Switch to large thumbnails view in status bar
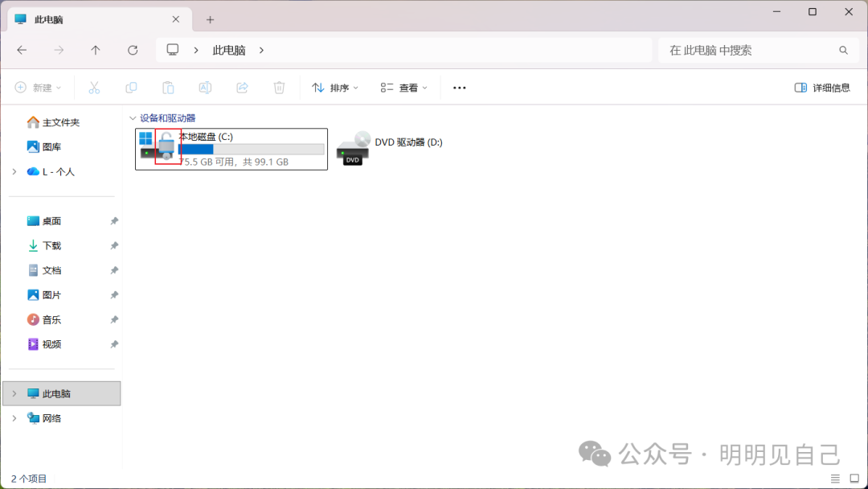 (854, 479)
